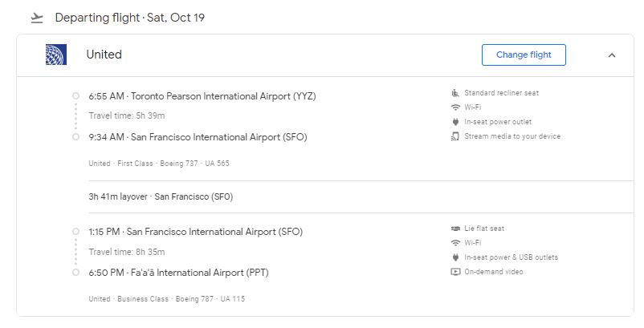Click the 6:55 AM Toronto Pearson departure text
The image size is (644, 328).
[x=202, y=96]
